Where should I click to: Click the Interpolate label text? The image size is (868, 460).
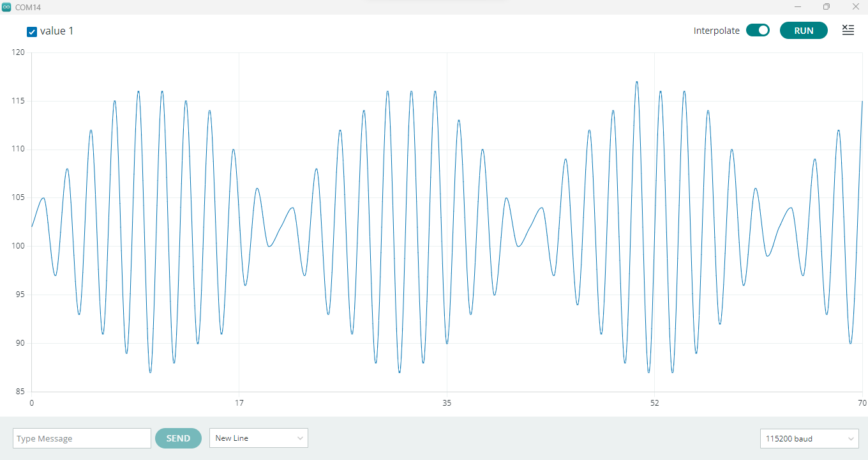pos(716,31)
